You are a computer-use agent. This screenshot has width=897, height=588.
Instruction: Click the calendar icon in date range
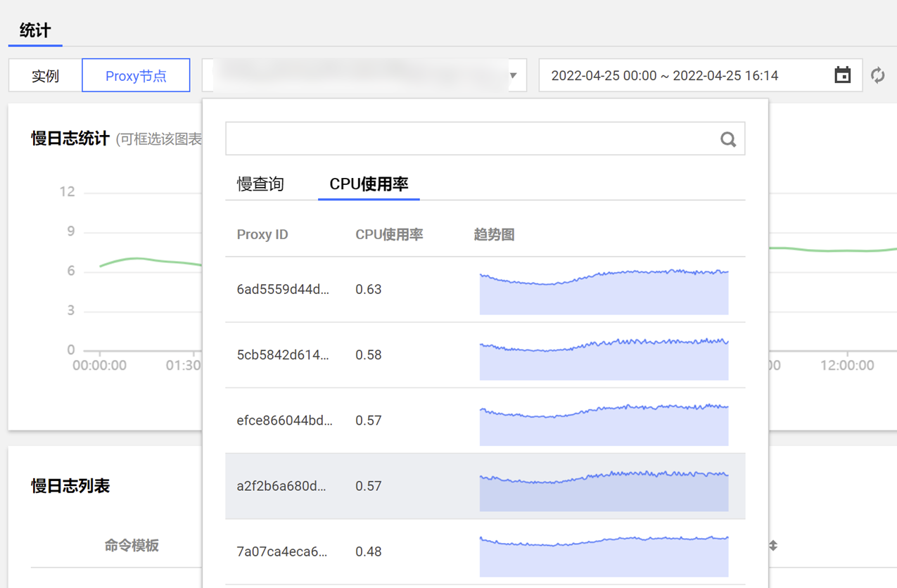[842, 75]
